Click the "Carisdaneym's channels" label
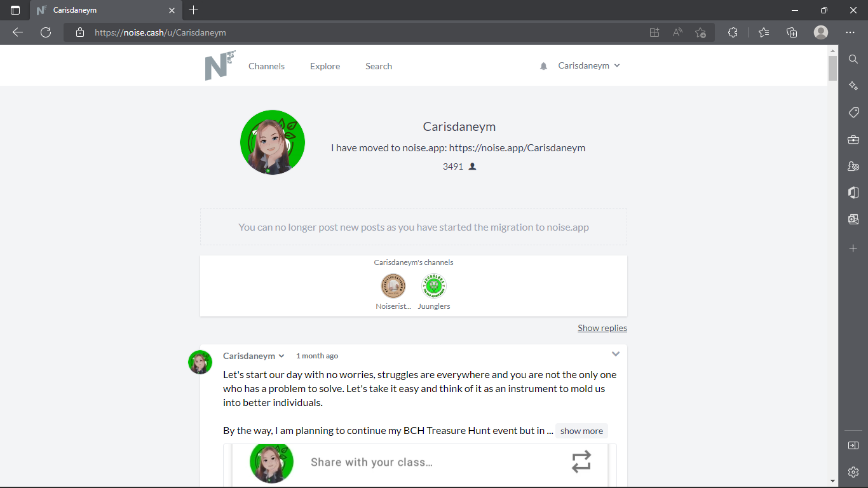 (414, 262)
